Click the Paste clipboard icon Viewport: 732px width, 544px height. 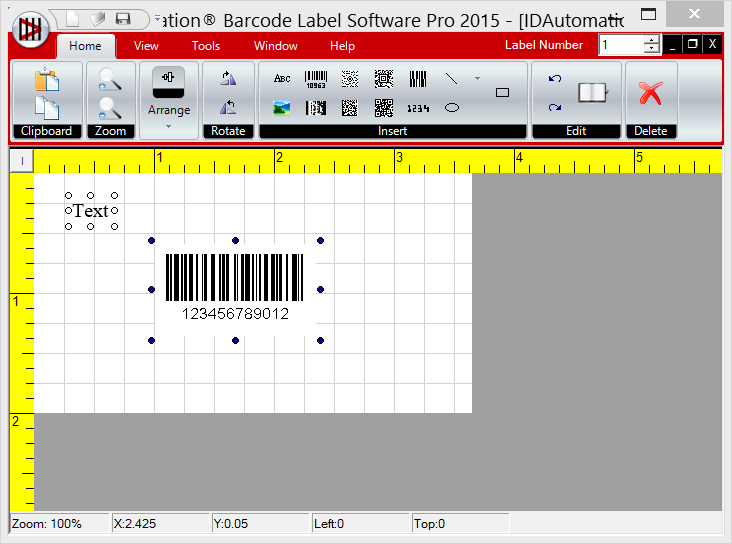click(x=47, y=79)
